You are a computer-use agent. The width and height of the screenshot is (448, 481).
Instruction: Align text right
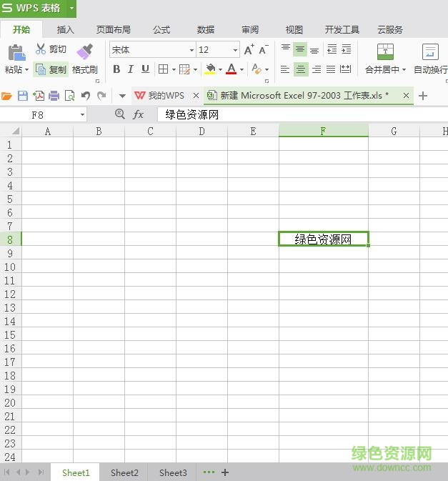coord(317,69)
